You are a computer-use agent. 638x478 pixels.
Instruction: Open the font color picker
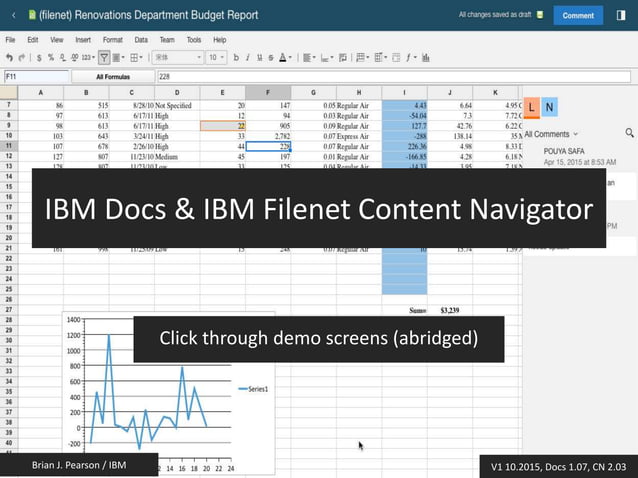pos(285,58)
